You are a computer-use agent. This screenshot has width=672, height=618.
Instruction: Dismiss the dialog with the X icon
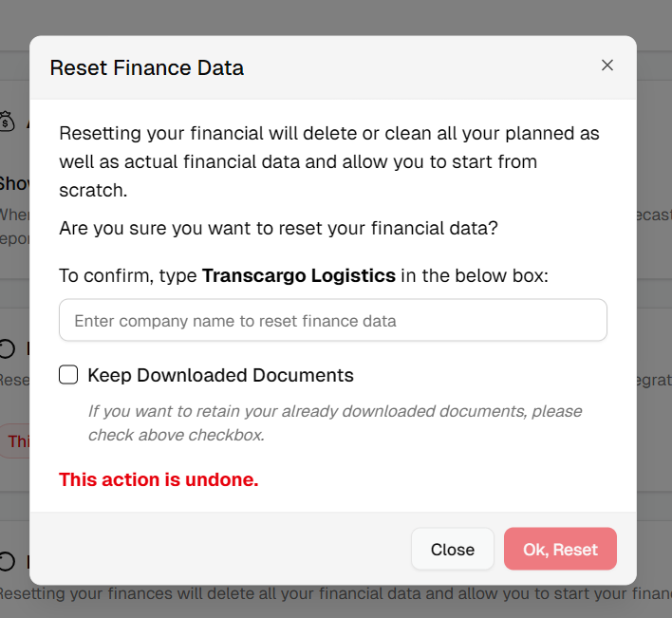(607, 66)
